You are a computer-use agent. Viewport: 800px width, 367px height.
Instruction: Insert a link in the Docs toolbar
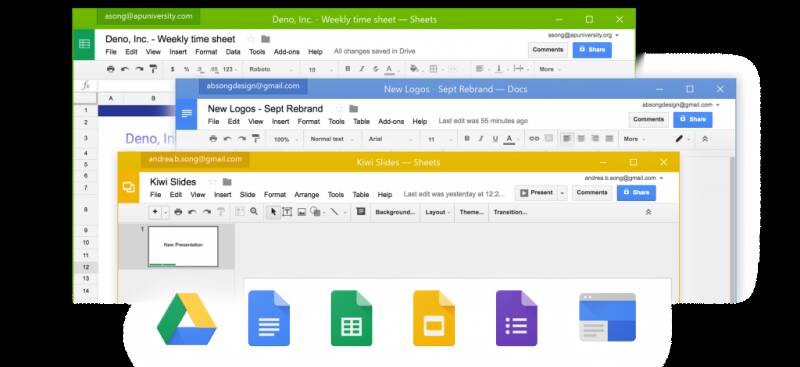534,138
